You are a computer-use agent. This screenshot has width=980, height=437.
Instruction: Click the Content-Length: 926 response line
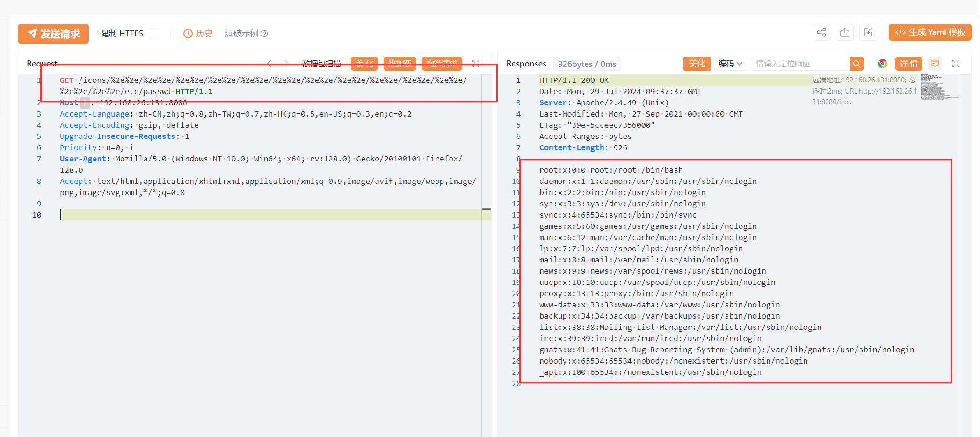[583, 147]
